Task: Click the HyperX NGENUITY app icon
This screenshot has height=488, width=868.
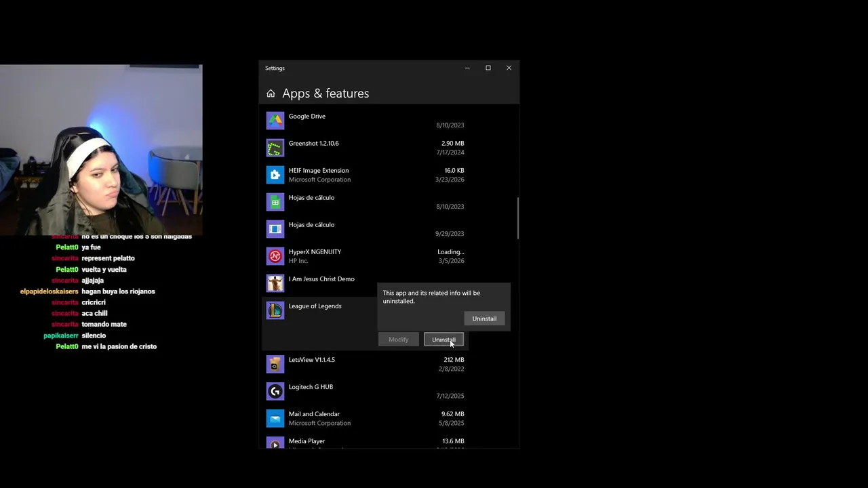Action: tap(275, 256)
